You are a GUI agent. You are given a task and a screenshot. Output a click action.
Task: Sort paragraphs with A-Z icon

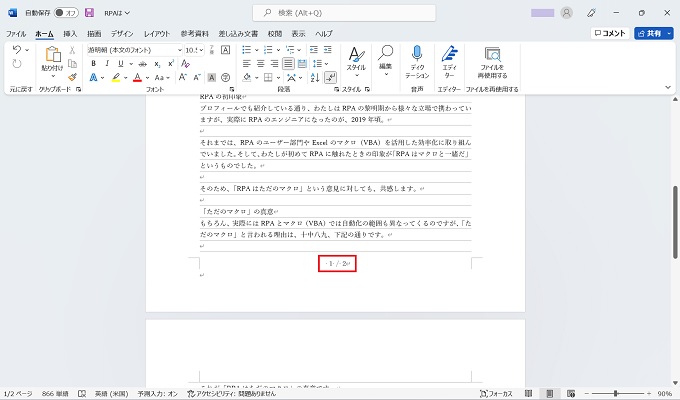[x=315, y=77]
